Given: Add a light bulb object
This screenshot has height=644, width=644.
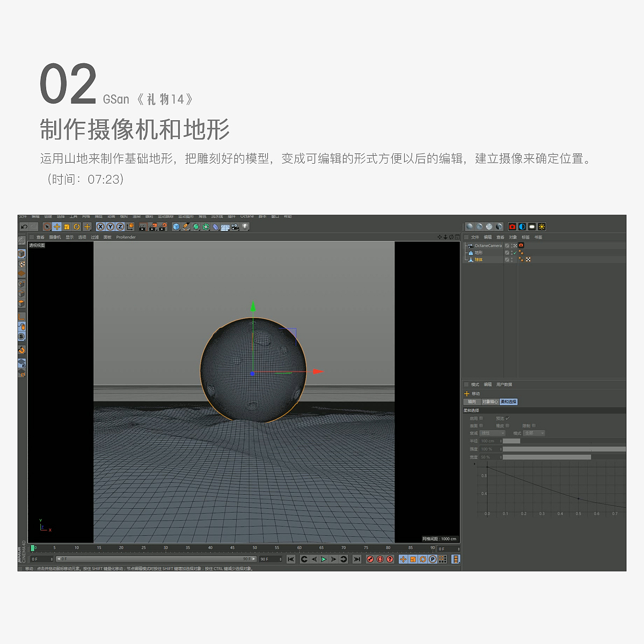Looking at the screenshot, I should (245, 227).
